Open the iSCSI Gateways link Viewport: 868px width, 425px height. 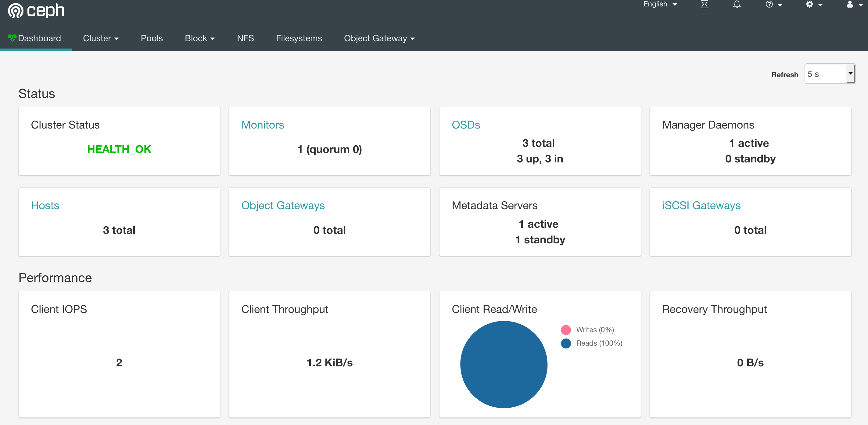coord(701,205)
